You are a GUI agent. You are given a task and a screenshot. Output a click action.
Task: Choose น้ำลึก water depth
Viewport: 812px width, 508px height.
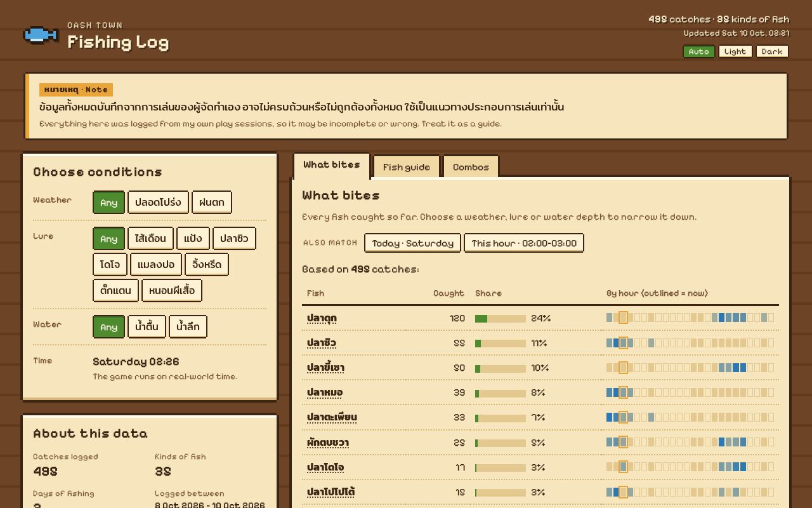[x=188, y=327]
